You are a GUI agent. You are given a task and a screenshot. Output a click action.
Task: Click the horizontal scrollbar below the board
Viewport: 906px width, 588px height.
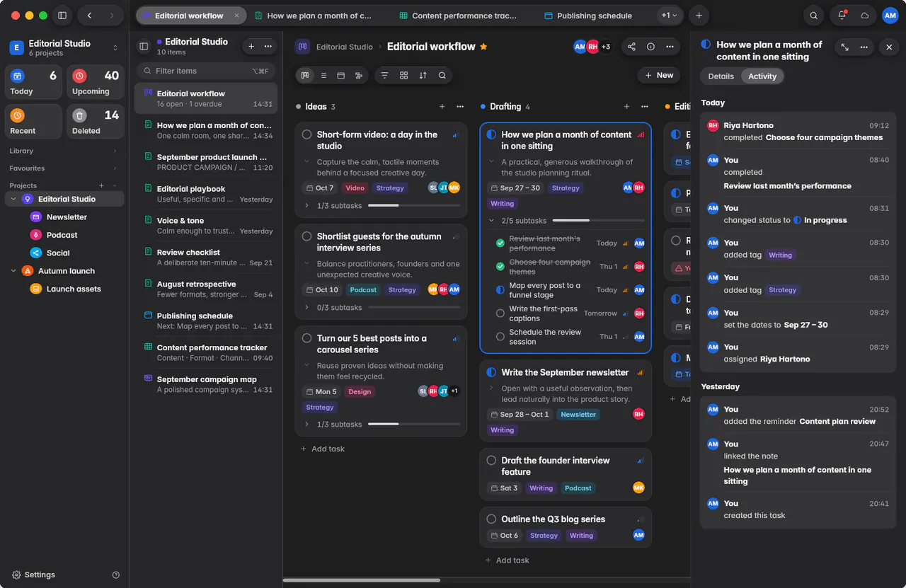coord(361,580)
